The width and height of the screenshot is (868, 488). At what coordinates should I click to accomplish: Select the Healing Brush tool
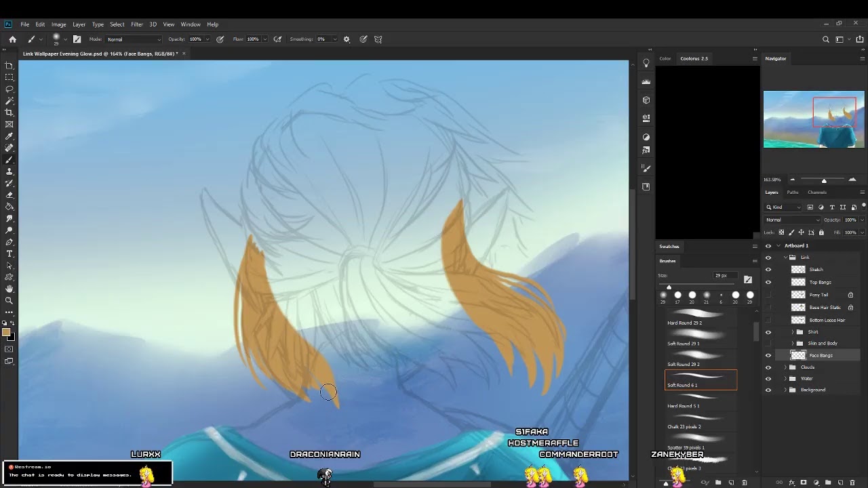point(9,148)
